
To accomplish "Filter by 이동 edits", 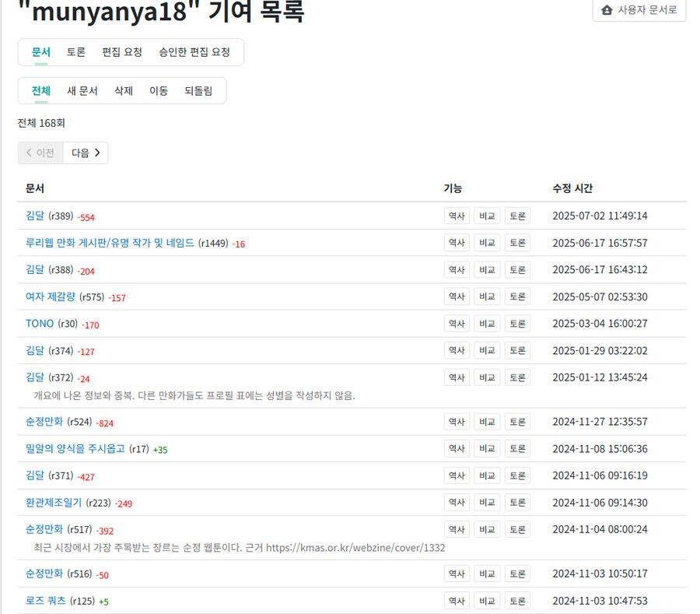I will 159,91.
